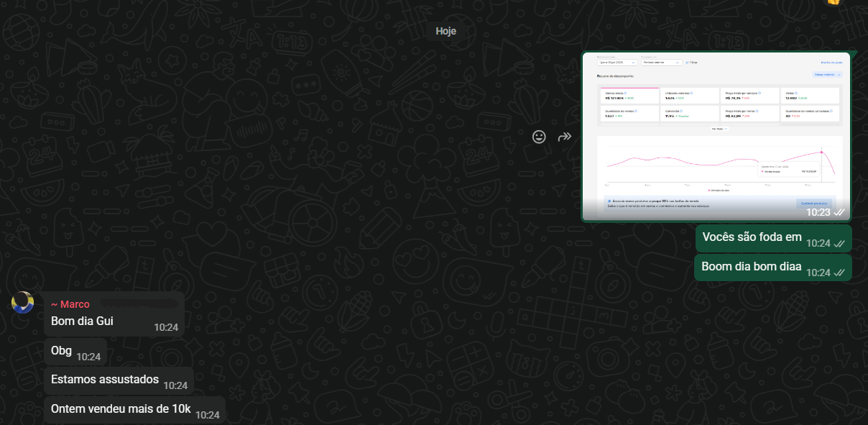
Task: Click double-check ticks on "Vocês são foda em"
Action: [x=839, y=244]
